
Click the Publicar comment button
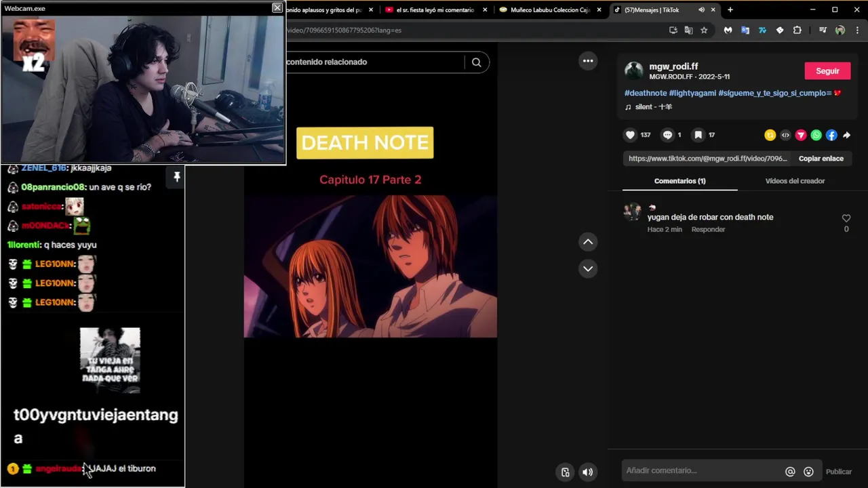[838, 472]
